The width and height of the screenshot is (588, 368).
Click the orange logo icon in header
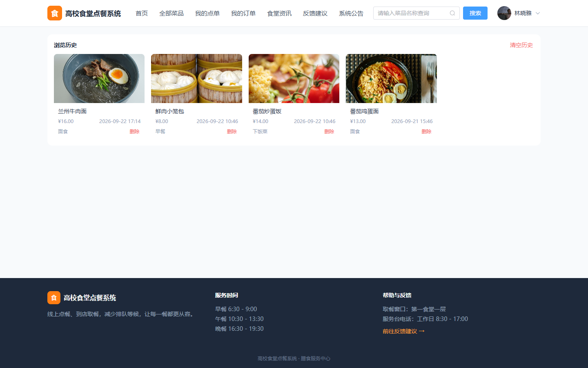55,13
